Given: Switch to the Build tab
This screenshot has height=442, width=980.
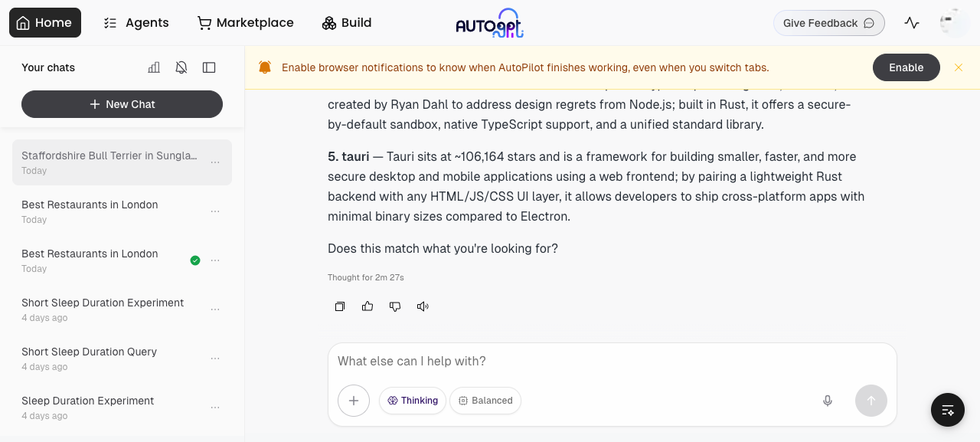Looking at the screenshot, I should tap(347, 23).
